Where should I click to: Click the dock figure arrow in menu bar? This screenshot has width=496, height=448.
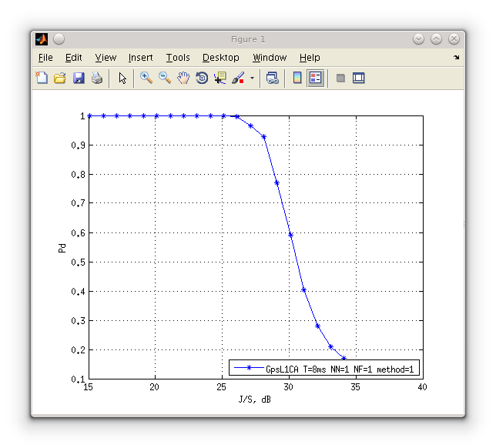(x=456, y=57)
